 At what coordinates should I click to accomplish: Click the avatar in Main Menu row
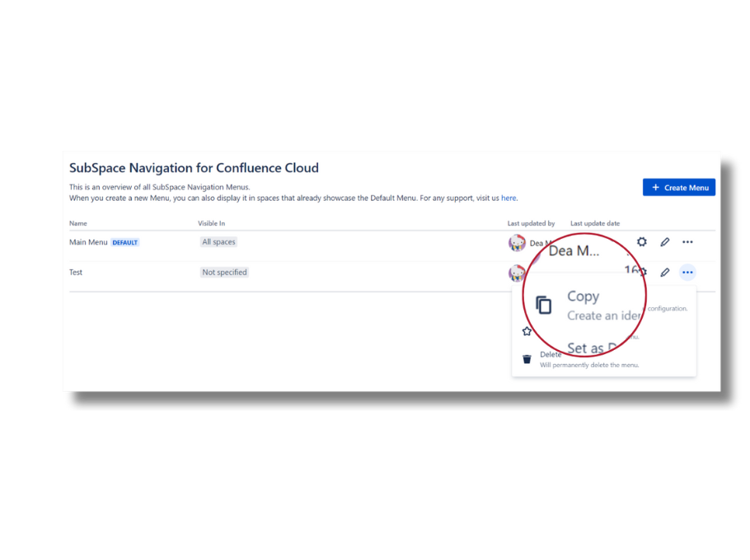517,243
